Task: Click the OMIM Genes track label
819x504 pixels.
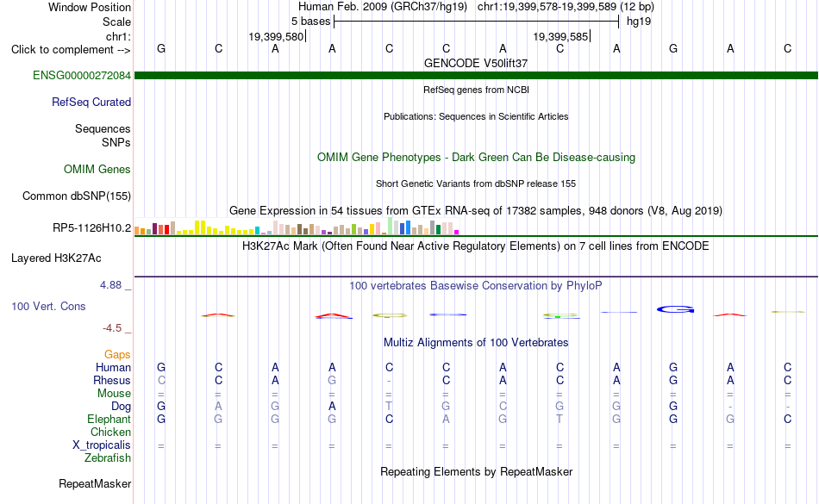Action: pyautogui.click(x=97, y=169)
